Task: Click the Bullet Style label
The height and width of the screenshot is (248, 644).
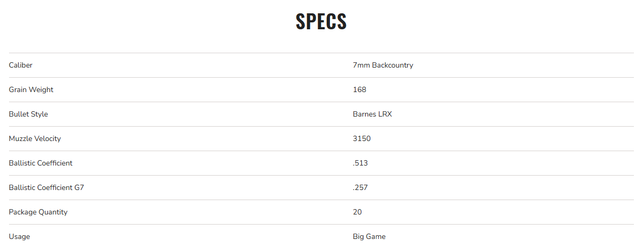Action: [x=28, y=114]
